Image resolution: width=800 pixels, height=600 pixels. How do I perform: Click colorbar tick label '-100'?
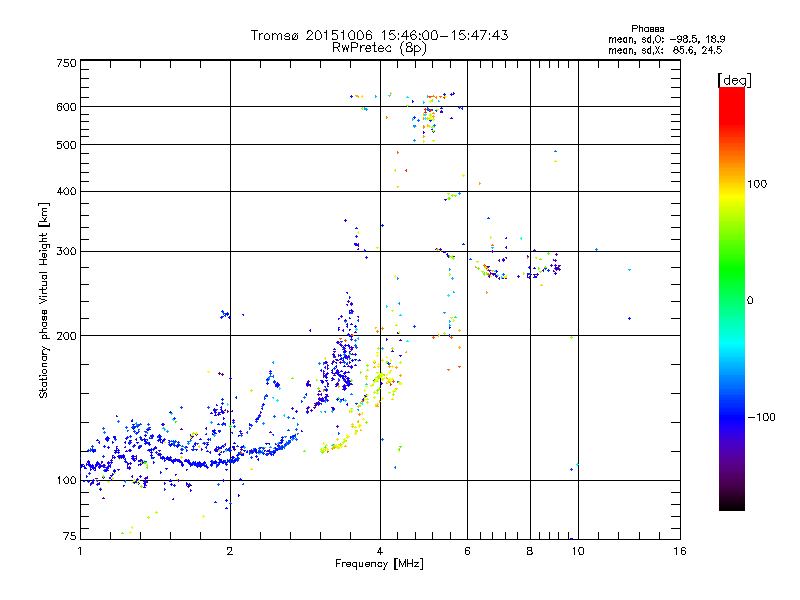tap(761, 417)
